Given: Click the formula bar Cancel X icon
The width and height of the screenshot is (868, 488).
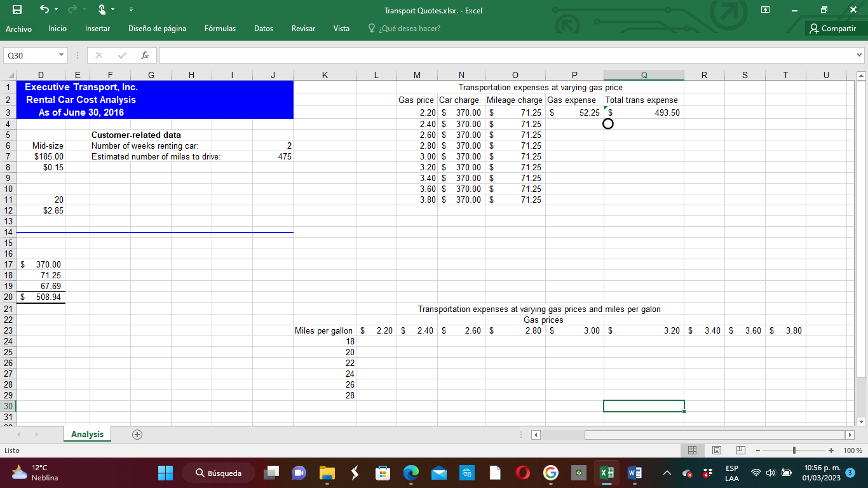Looking at the screenshot, I should [x=99, y=55].
